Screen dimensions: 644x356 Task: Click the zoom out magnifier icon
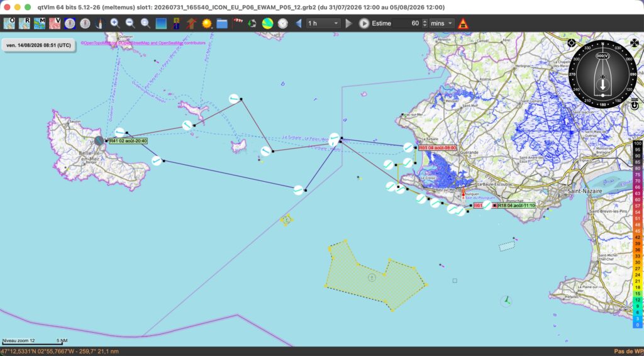click(130, 23)
